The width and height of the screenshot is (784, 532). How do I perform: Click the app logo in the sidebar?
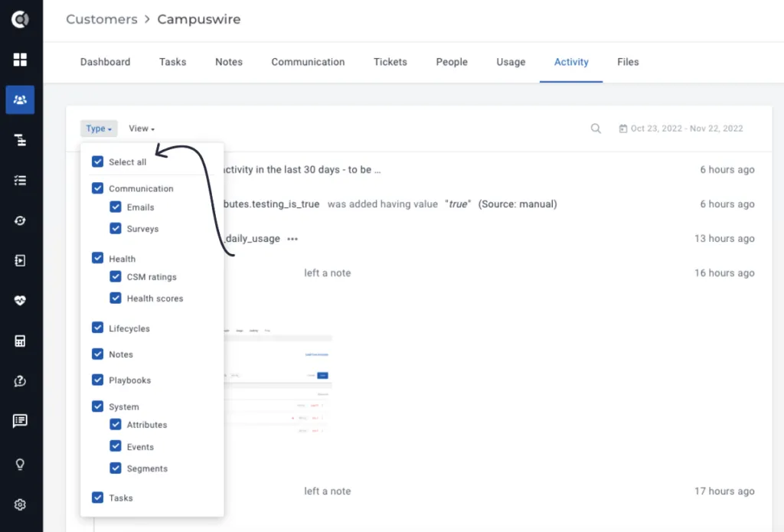pyautogui.click(x=20, y=19)
